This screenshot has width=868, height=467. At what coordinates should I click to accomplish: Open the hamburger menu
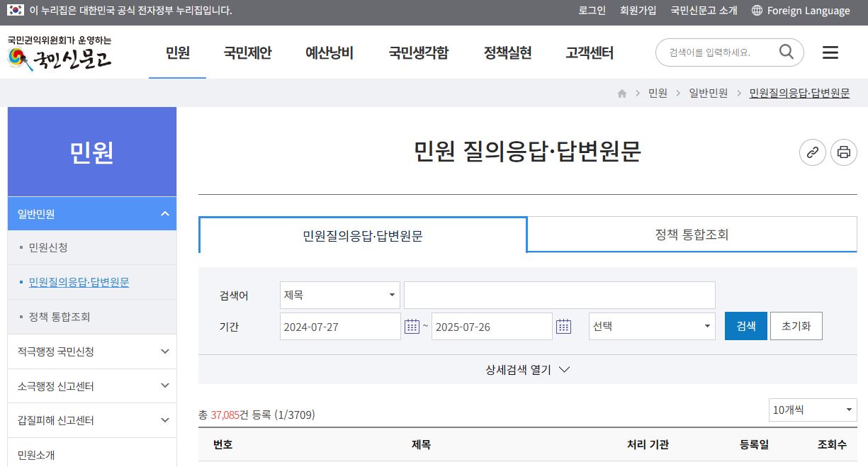tap(830, 52)
